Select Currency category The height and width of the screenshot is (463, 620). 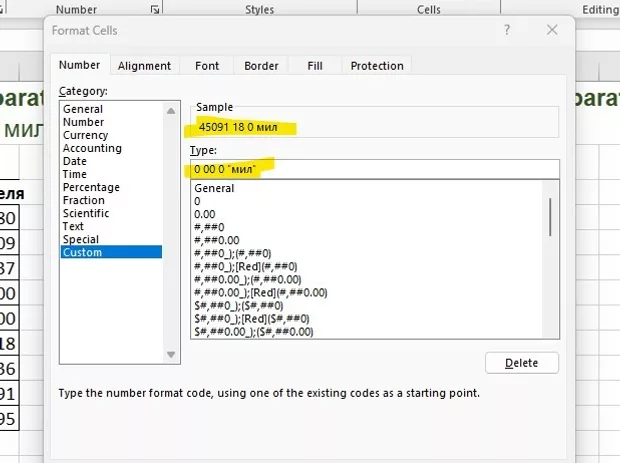85,135
